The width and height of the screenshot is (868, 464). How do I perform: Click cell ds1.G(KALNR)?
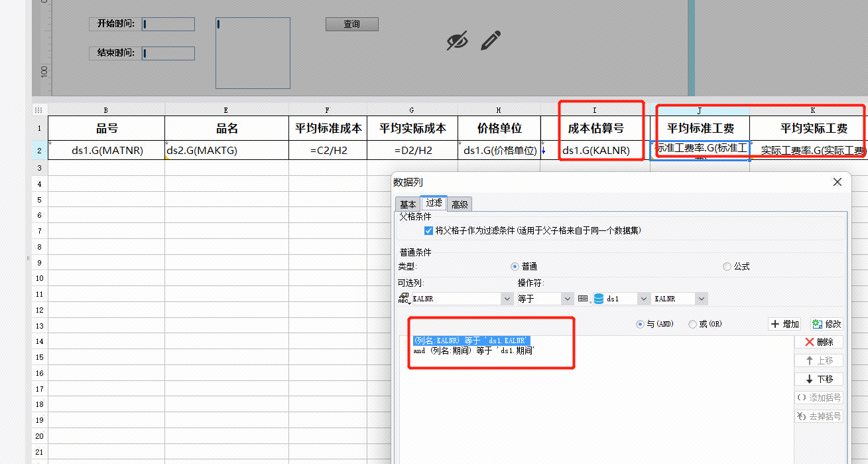coord(595,150)
